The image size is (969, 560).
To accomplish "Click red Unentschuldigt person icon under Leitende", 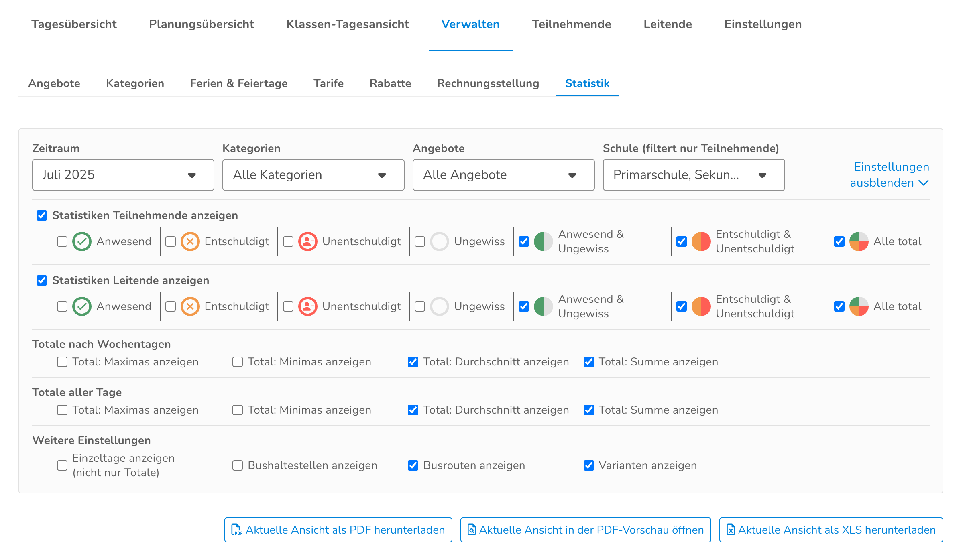I will point(308,306).
